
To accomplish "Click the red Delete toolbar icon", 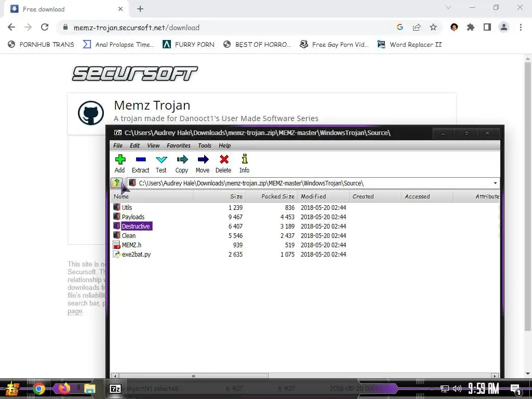I will [x=223, y=164].
